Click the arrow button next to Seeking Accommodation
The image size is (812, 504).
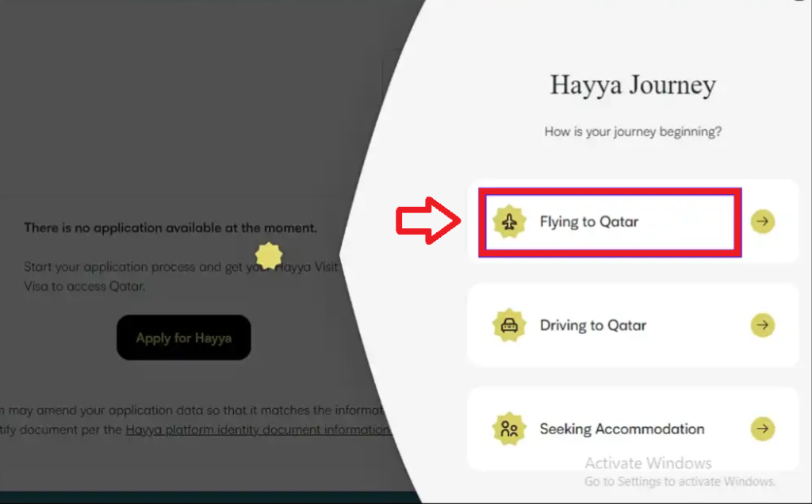[762, 429]
